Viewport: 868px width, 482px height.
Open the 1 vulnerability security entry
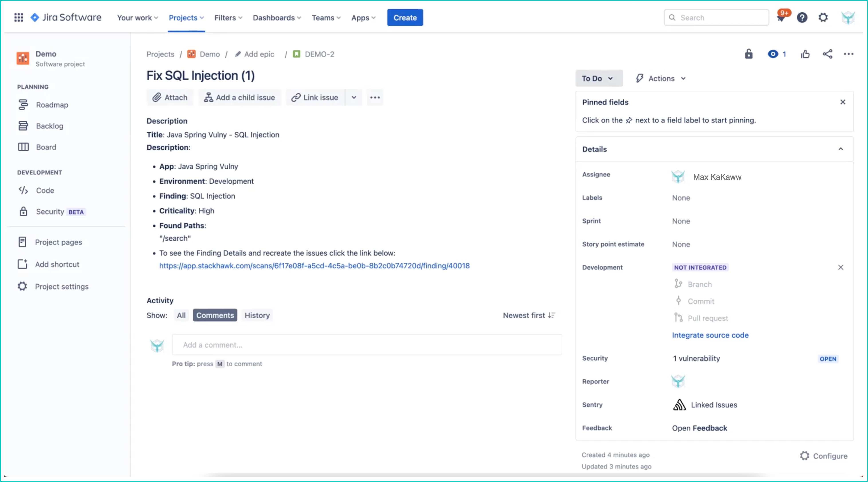coord(696,358)
